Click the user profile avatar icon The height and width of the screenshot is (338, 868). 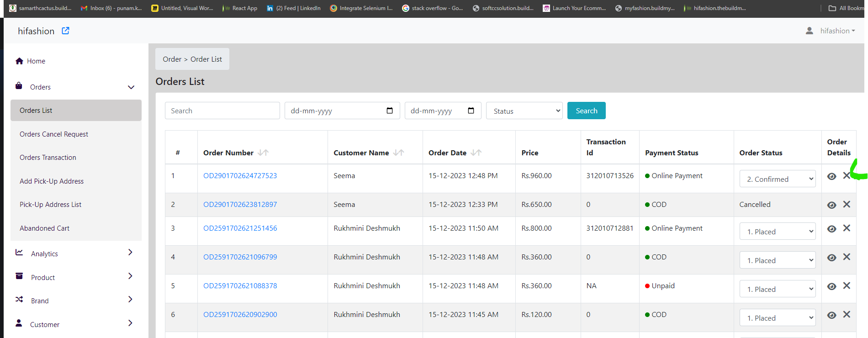point(810,31)
